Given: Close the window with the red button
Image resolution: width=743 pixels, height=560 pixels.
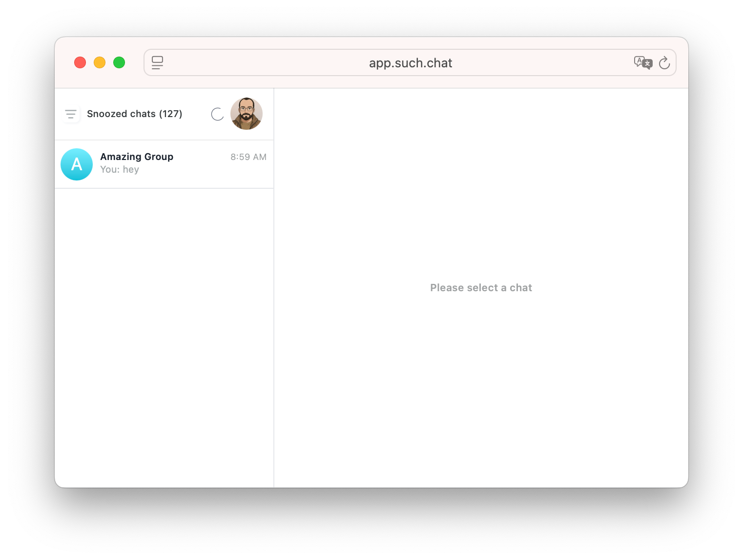Looking at the screenshot, I should (x=80, y=62).
